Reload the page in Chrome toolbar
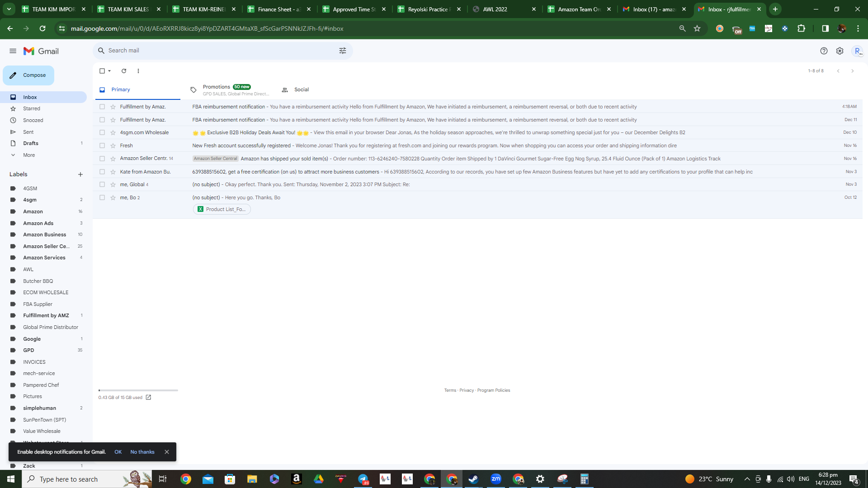The height and width of the screenshot is (488, 868). (x=42, y=28)
